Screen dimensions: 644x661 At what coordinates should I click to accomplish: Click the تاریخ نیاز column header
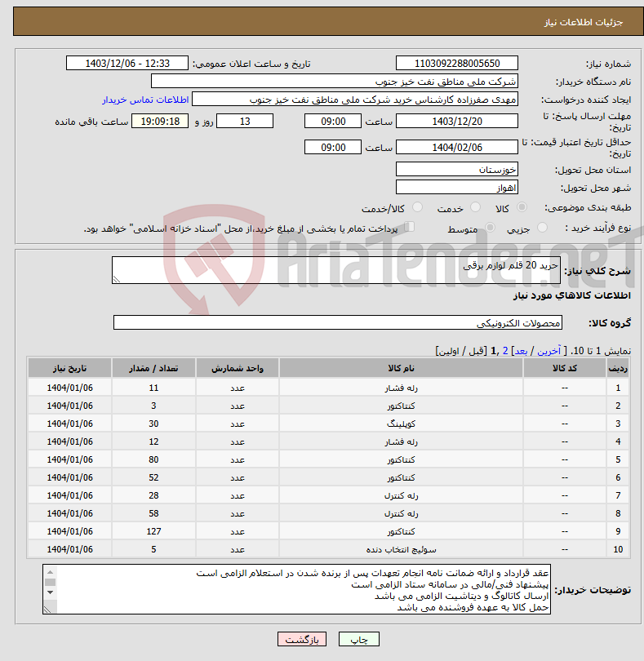point(69,368)
